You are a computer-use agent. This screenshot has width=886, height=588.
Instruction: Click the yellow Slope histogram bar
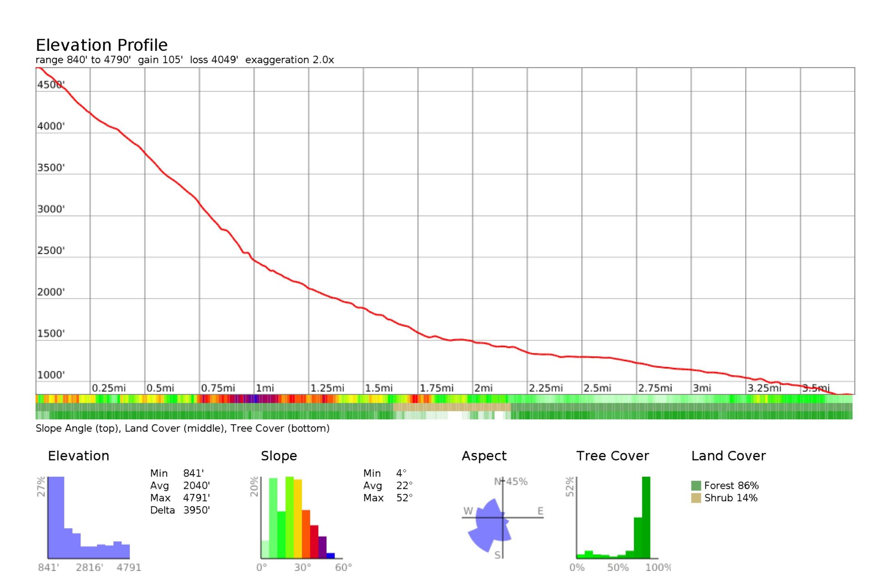tap(298, 518)
